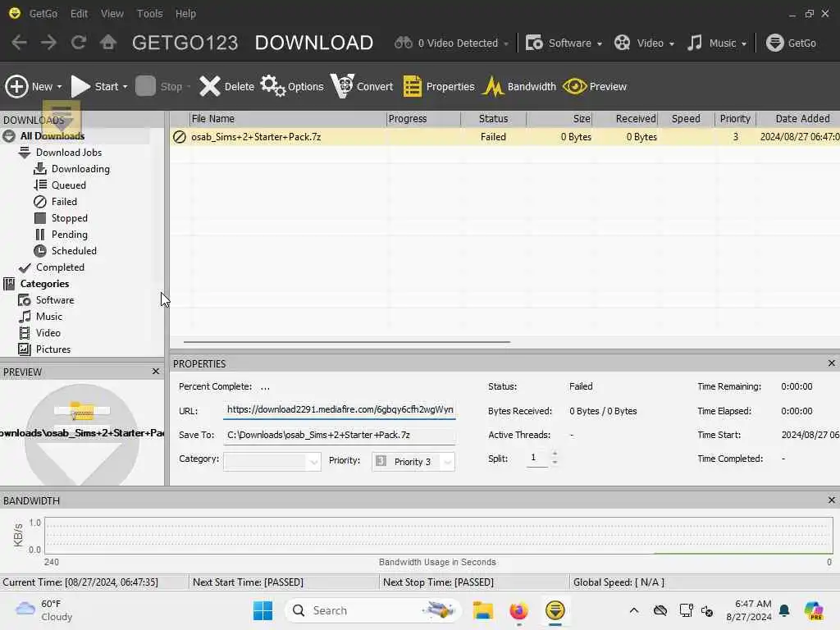Image resolution: width=840 pixels, height=630 pixels.
Task: Sort by Date Added column header
Action: (x=798, y=119)
